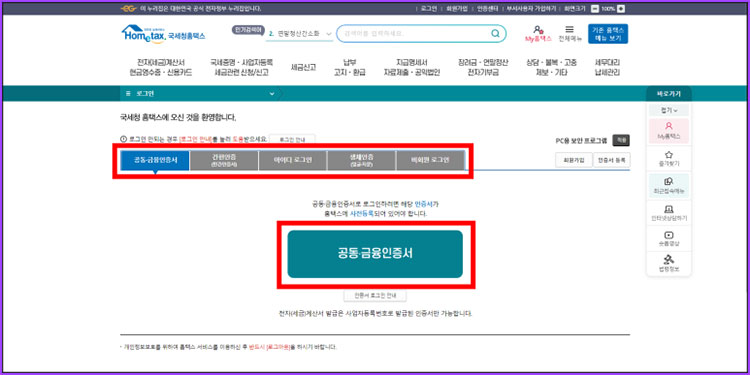
Task: Click the 인기검색어 badge
Action: tap(248, 29)
